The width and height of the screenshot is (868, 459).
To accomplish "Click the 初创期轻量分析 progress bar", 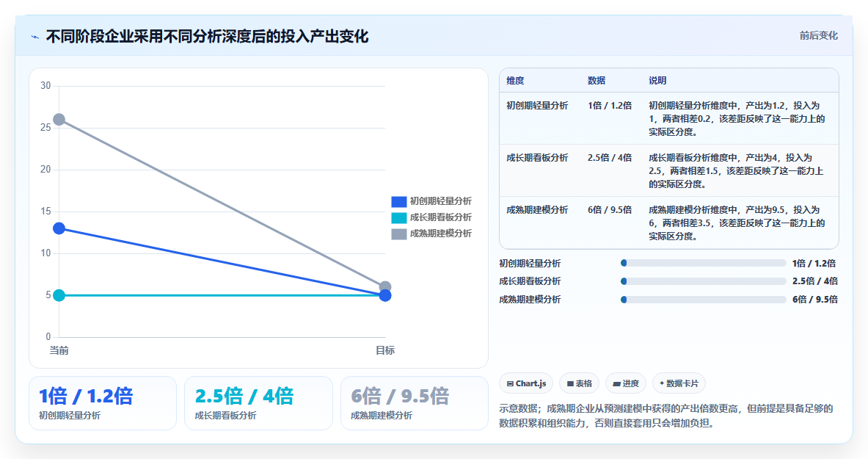I will tap(704, 264).
